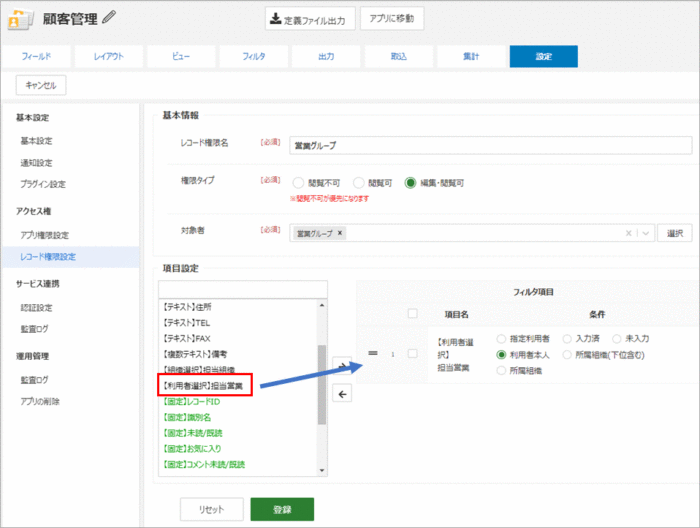
Task: Toggle the select-all checkbox in フィルタ項目 header
Action: pos(412,314)
